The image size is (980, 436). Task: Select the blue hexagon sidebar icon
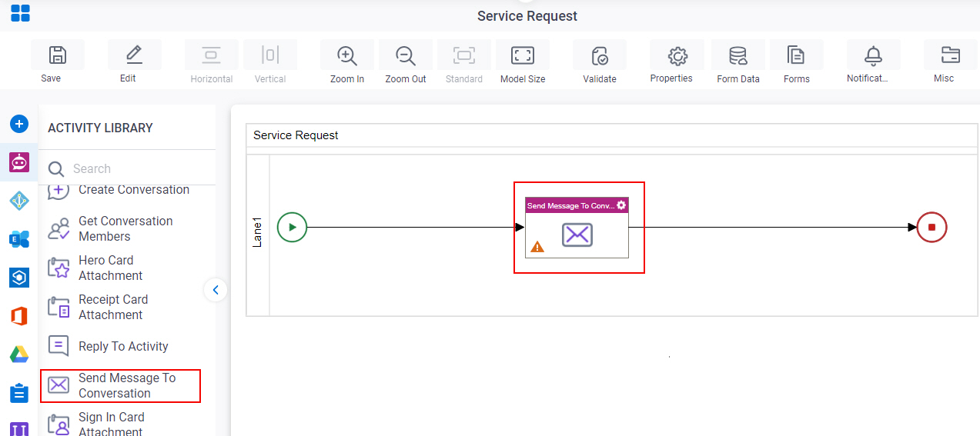pyautogui.click(x=19, y=278)
